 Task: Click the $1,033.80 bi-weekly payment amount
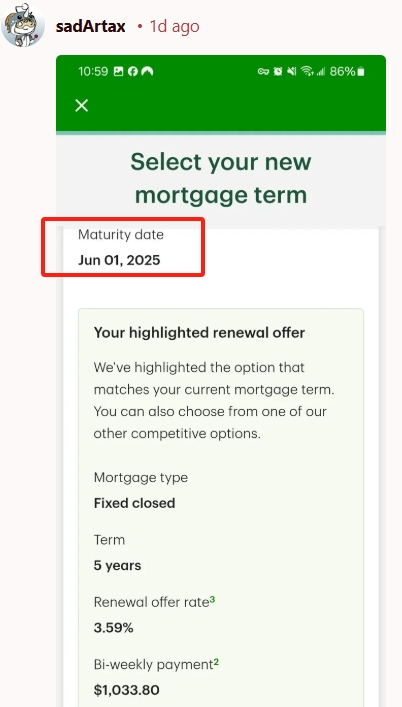coord(127,690)
